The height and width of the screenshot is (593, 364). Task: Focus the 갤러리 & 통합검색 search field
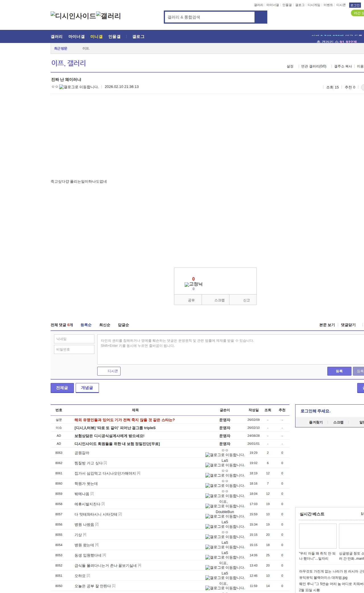pyautogui.click(x=210, y=17)
